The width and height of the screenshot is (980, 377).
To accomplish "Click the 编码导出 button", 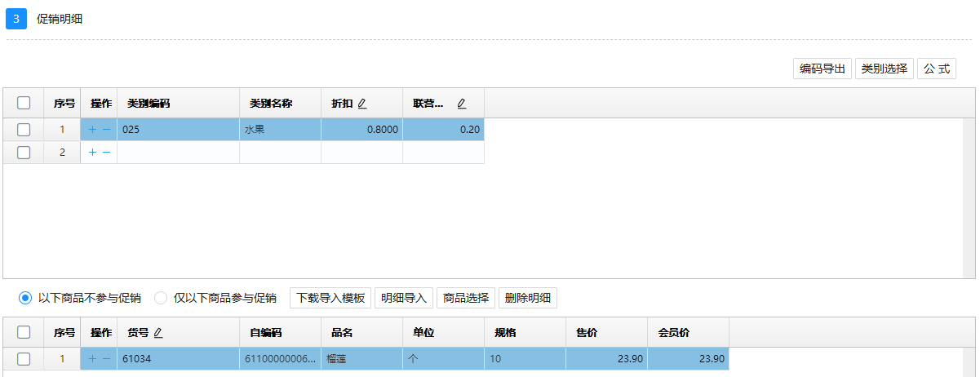I will pos(823,69).
